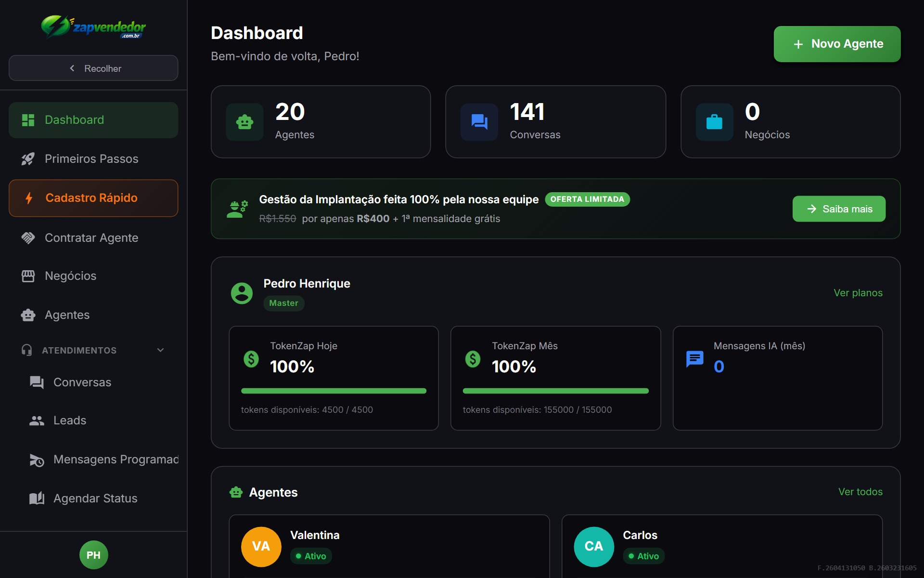Click the green user avatar beside Pedro Henrique
This screenshot has width=924, height=578.
(242, 293)
